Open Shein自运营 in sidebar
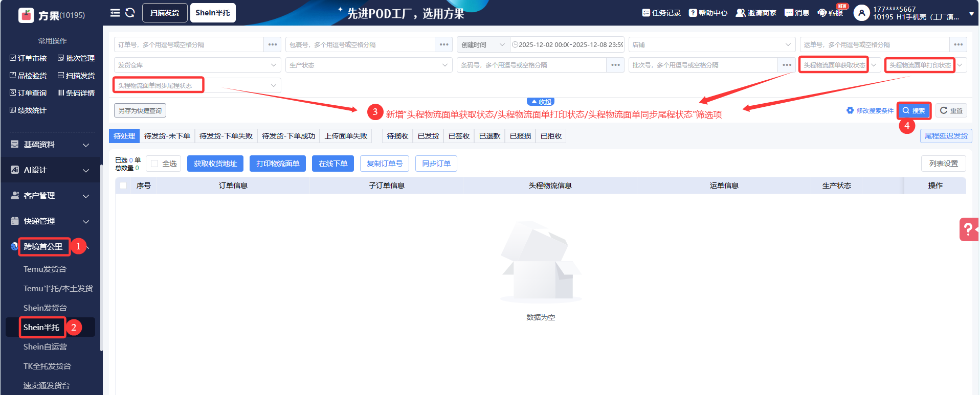The image size is (980, 395). coord(45,346)
